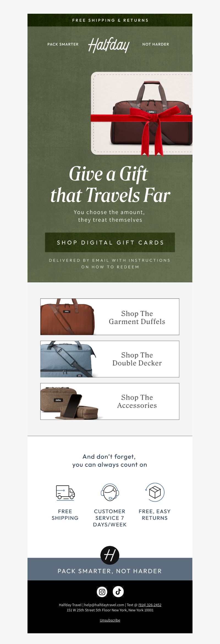
Task: Click the Halfday script logo
Action: (x=109, y=45)
